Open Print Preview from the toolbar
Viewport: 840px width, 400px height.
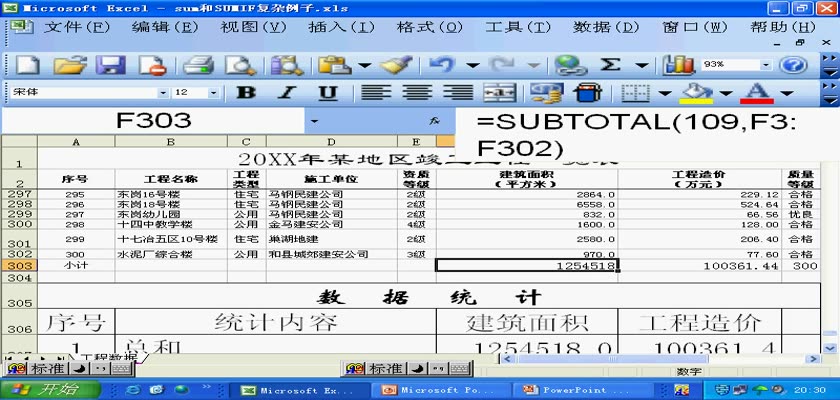coord(240,65)
